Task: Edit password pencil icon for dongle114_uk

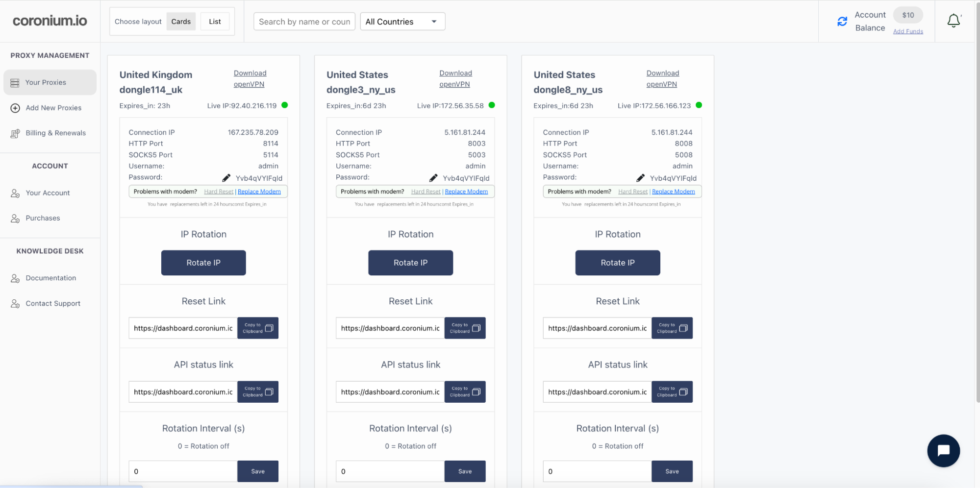Action: [226, 178]
